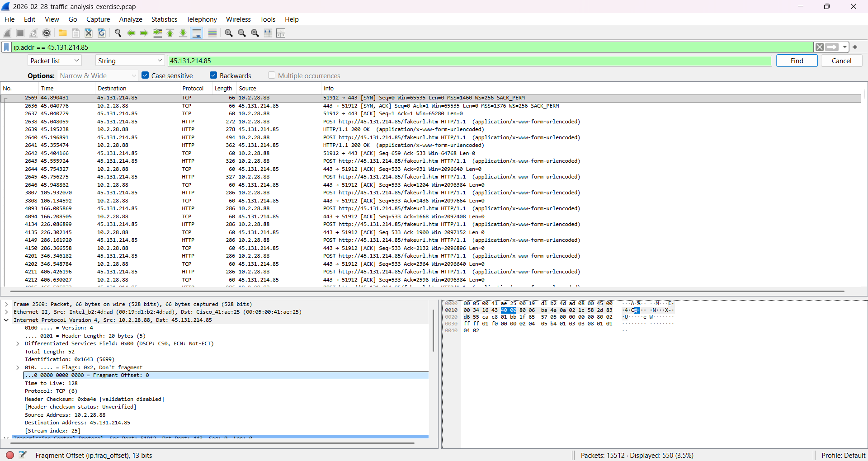The width and height of the screenshot is (868, 461).
Task: Add a display filter button with plus
Action: point(855,47)
